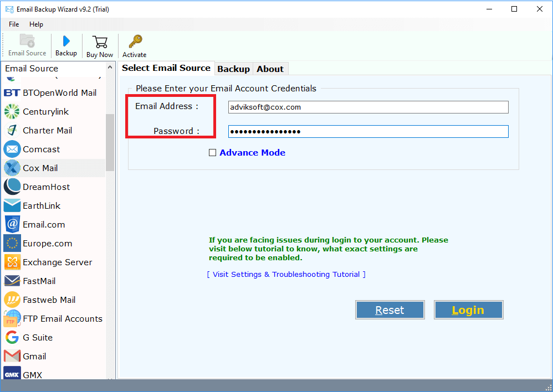The image size is (553, 392).
Task: Select DreamHost in source list
Action: (54, 187)
